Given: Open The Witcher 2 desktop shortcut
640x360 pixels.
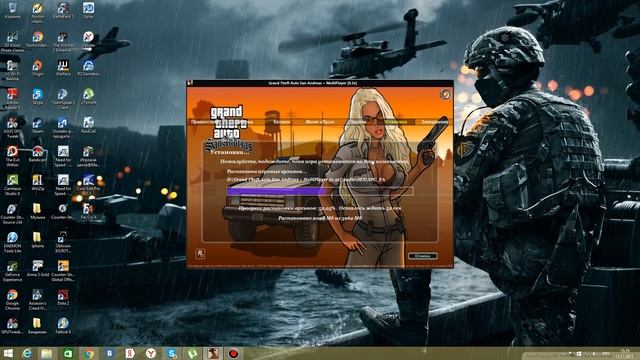Looking at the screenshot, I should pos(63,41).
